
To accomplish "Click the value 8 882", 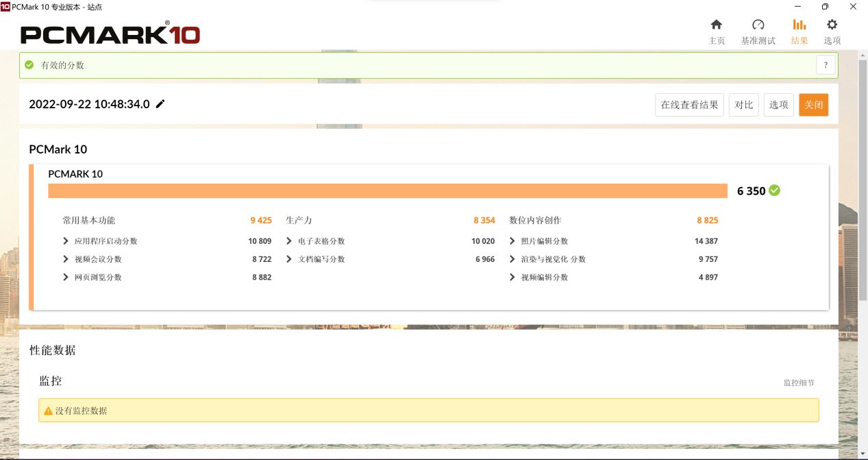I will point(262,277).
